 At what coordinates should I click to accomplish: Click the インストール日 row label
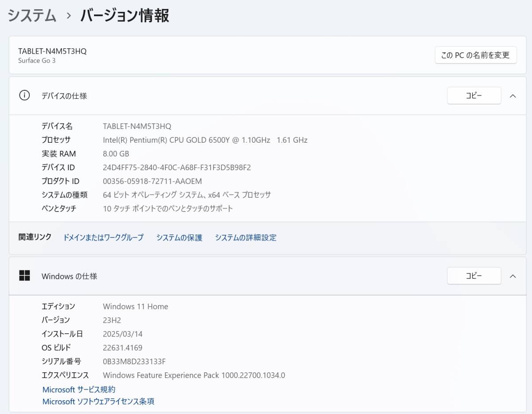(63, 334)
